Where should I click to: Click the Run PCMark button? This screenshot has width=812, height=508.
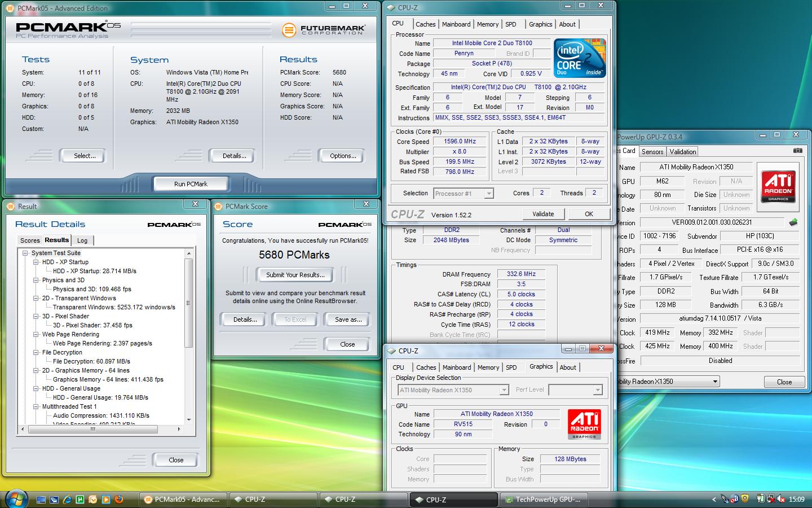tap(191, 184)
